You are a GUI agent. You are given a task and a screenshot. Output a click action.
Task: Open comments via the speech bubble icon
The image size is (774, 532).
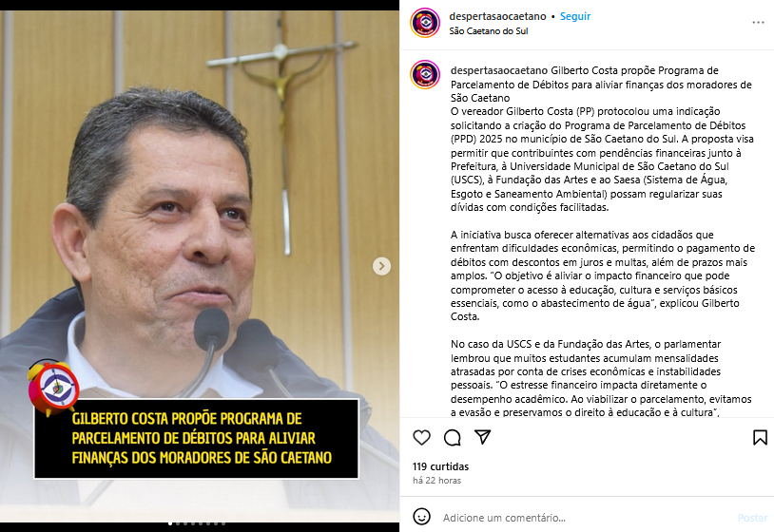tap(453, 437)
